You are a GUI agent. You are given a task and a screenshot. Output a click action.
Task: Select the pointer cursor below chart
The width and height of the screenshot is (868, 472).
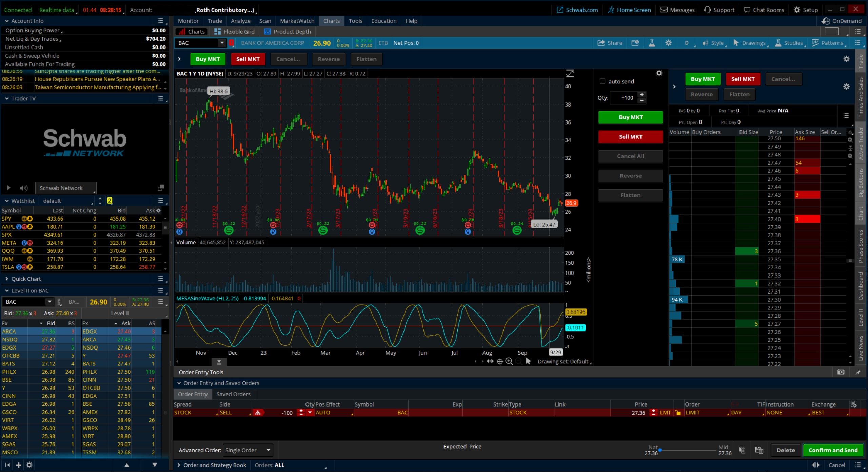pyautogui.click(x=528, y=361)
